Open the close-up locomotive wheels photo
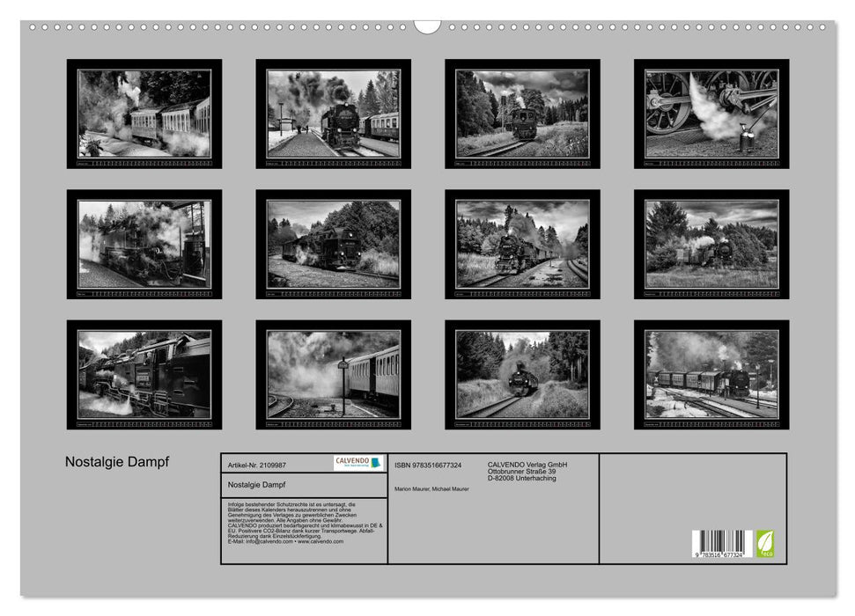 pos(711,114)
